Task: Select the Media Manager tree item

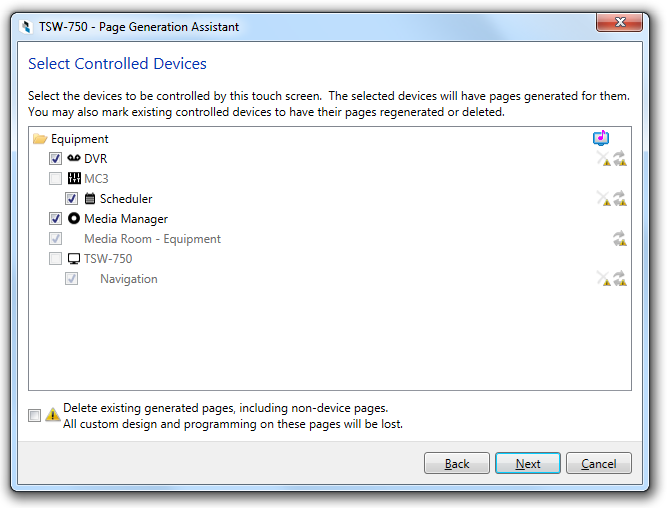Action: (126, 219)
